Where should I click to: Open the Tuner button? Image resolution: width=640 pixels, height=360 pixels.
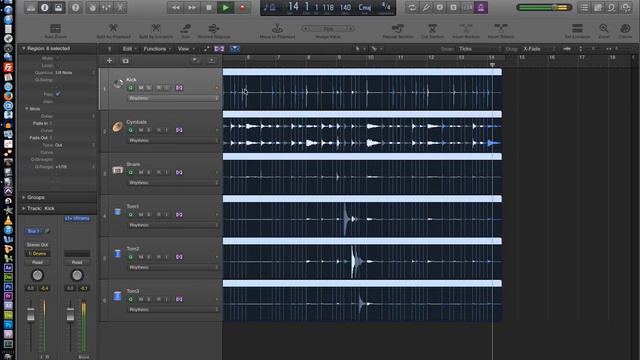click(x=426, y=7)
